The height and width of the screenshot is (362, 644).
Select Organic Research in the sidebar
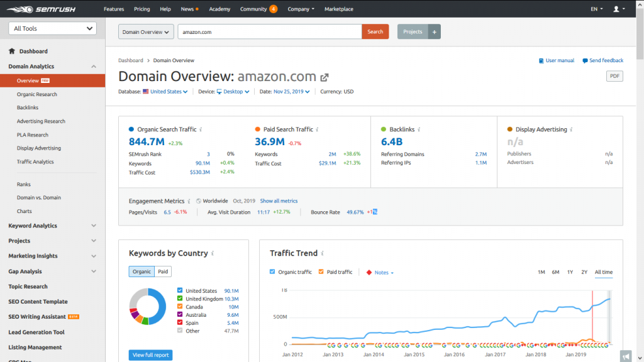37,94
